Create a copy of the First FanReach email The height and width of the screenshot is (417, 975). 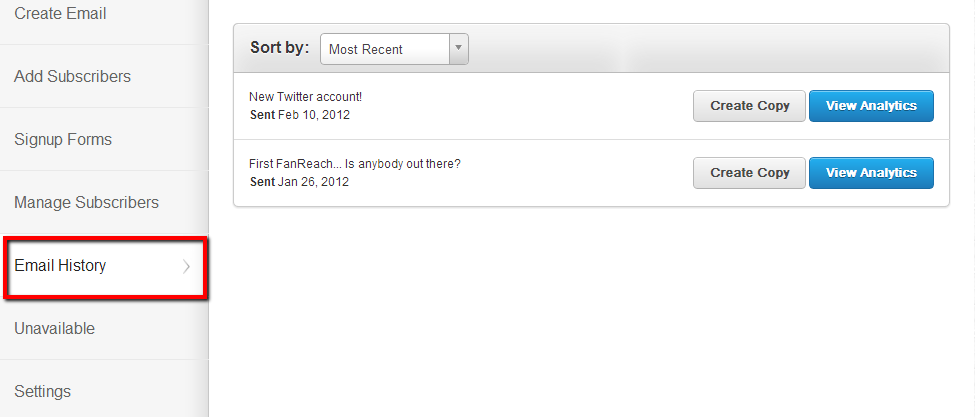(749, 173)
